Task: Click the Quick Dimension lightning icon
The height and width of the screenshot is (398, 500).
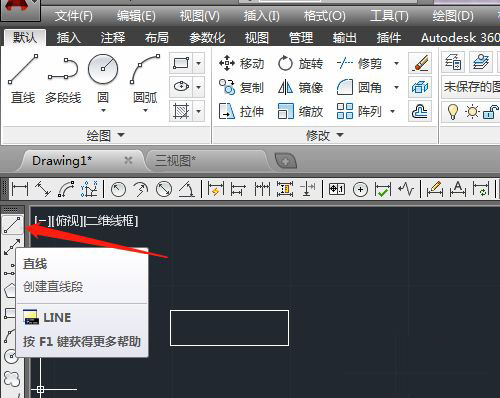Action: pyautogui.click(x=216, y=189)
